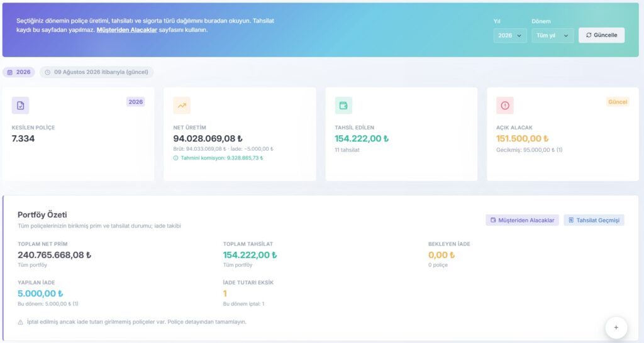Click the Tahsil Edilen amount in top card
644x343 pixels.
coord(362,139)
